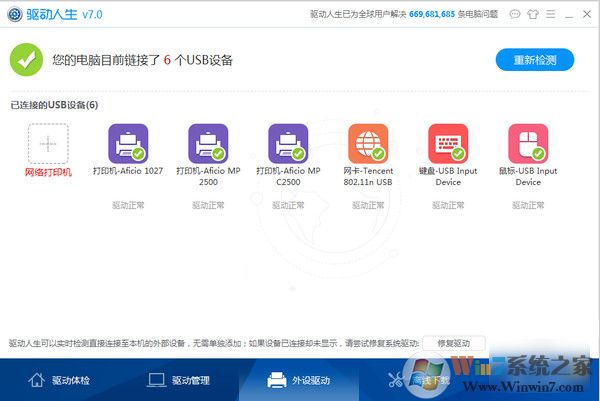Select the mouse USB Input Device icon
Image resolution: width=600 pixels, height=401 pixels.
528,144
